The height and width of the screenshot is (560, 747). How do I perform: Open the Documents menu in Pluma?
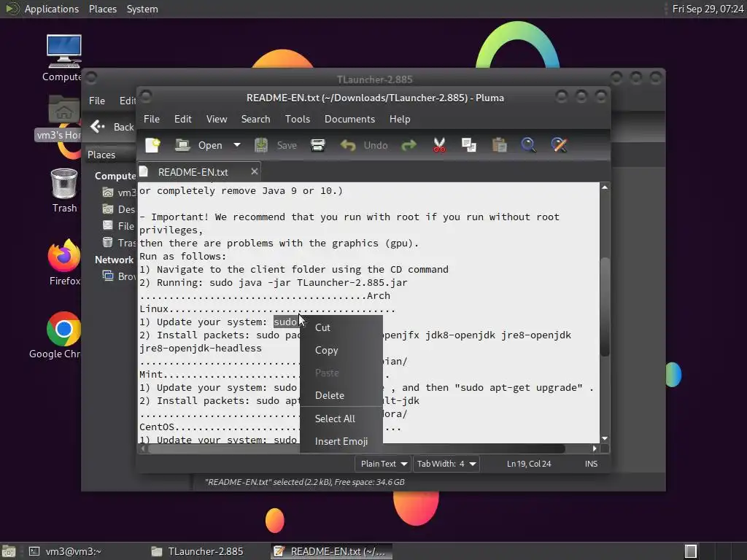tap(349, 119)
